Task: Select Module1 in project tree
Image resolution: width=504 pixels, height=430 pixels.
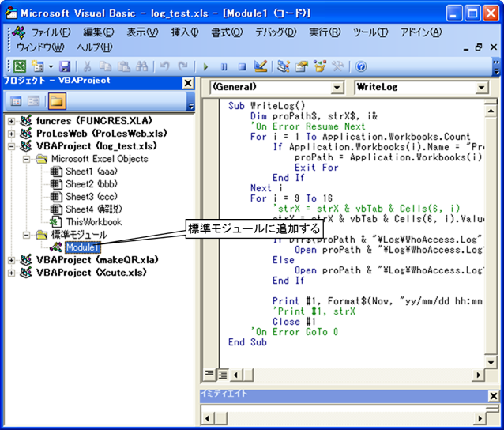Action: [x=83, y=247]
